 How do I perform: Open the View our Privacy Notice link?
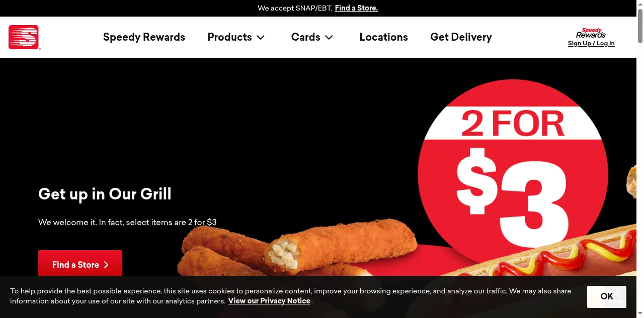269,301
